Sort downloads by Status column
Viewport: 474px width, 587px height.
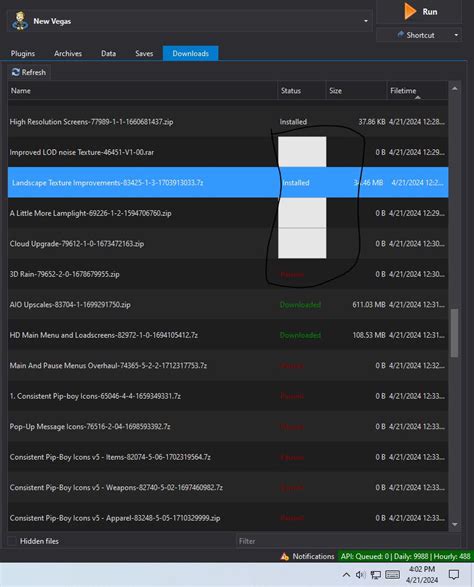[301, 91]
